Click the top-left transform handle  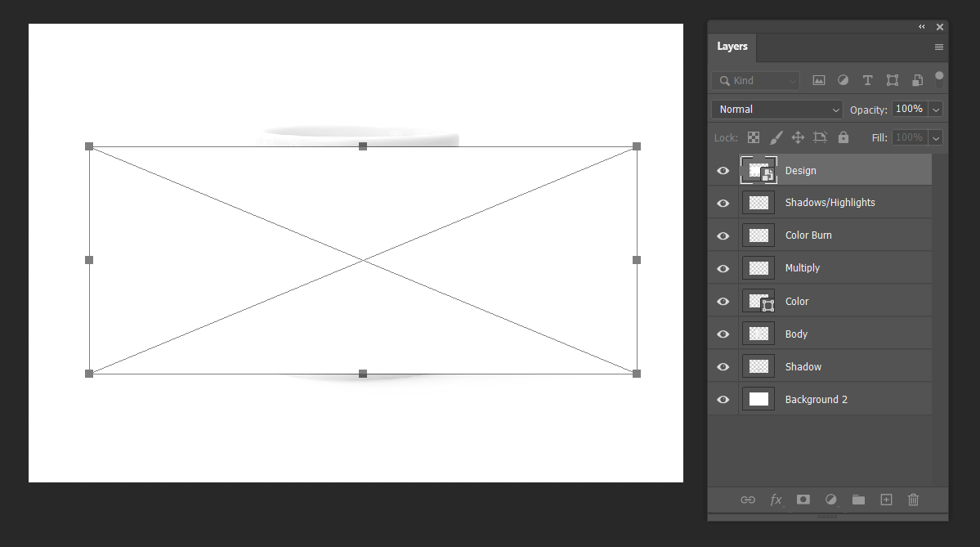click(89, 146)
